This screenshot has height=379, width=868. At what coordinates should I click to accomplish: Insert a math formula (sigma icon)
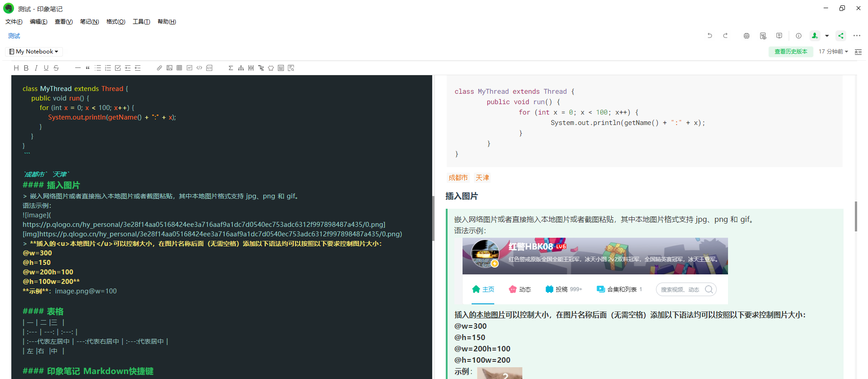coord(231,68)
